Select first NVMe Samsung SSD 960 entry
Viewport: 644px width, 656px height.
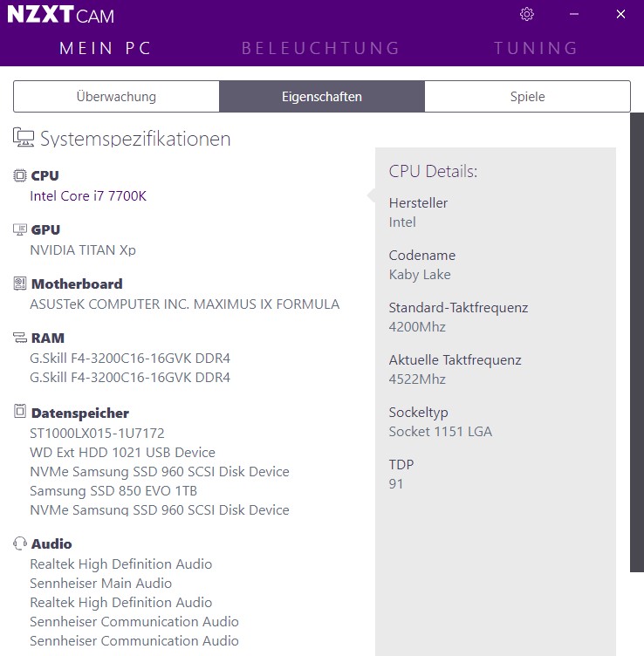160,471
